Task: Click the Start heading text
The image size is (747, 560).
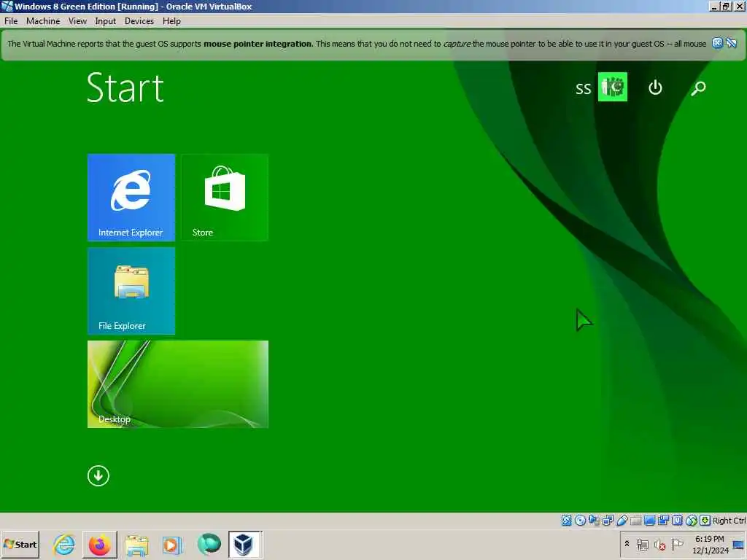Action: [x=125, y=87]
